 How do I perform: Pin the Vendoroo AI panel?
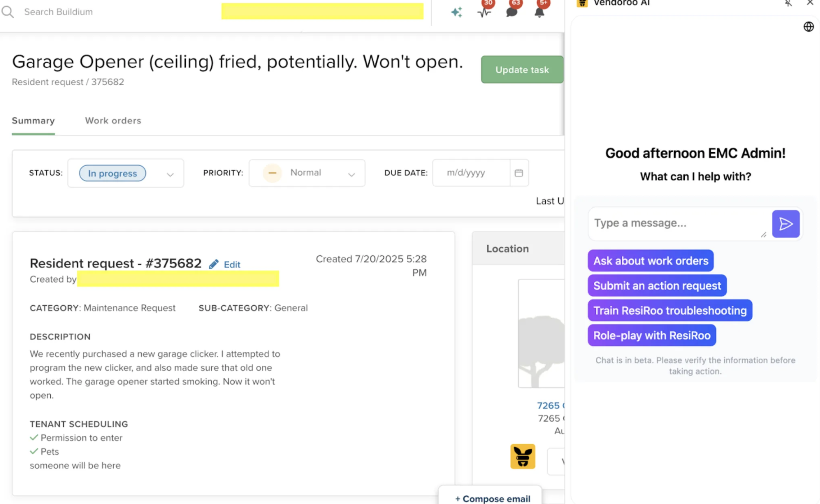(x=788, y=3)
